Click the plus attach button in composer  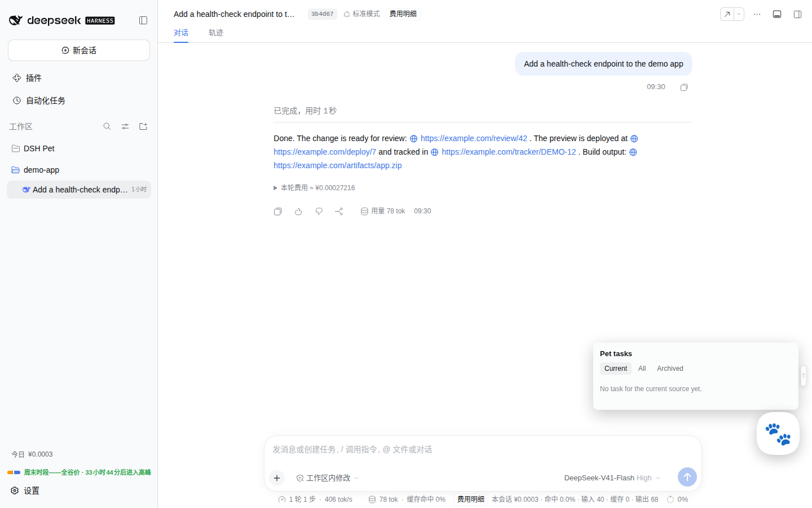(277, 478)
